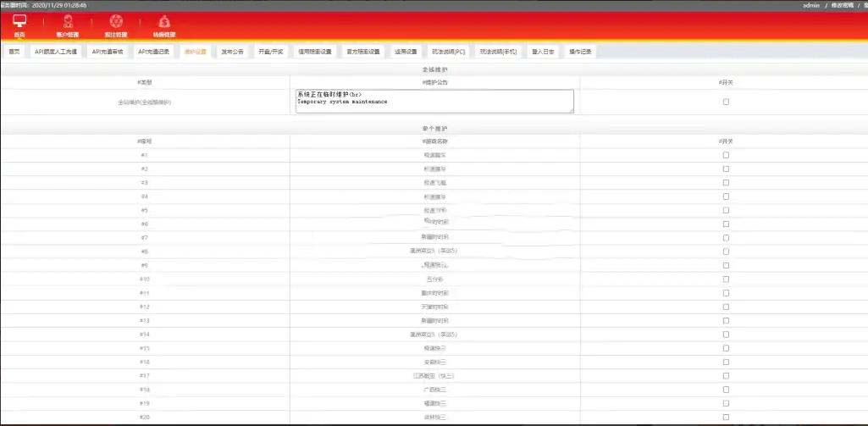The height and width of the screenshot is (426, 868).
Task: Click the monitor icon for 首页
Action: 19,21
